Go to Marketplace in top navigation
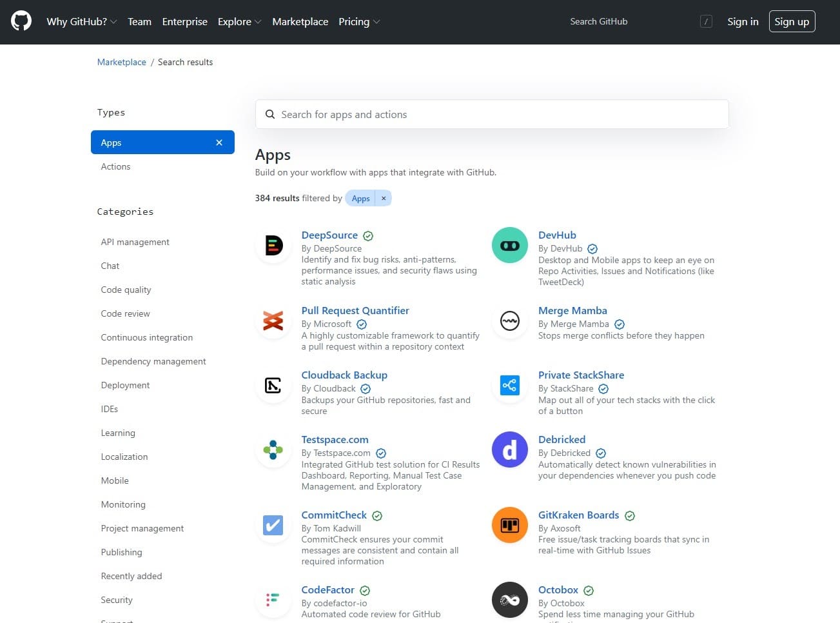Screen dimensions: 840x623 (x=300, y=21)
